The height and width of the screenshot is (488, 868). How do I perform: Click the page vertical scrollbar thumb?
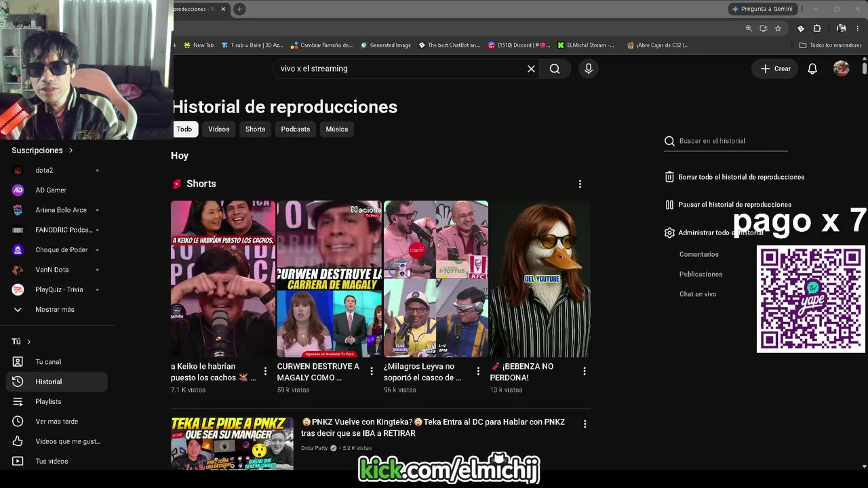[x=865, y=68]
